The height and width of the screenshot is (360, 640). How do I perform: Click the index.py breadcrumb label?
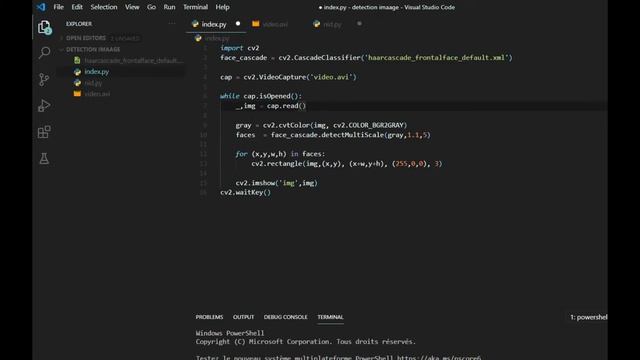coord(217,38)
